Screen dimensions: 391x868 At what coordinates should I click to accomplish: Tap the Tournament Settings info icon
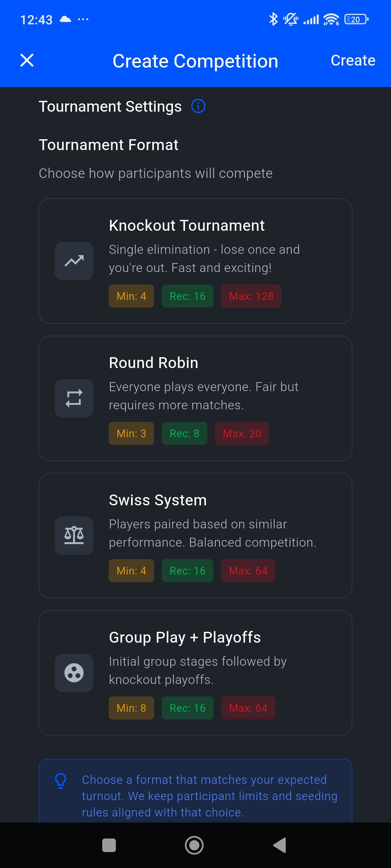(x=198, y=106)
